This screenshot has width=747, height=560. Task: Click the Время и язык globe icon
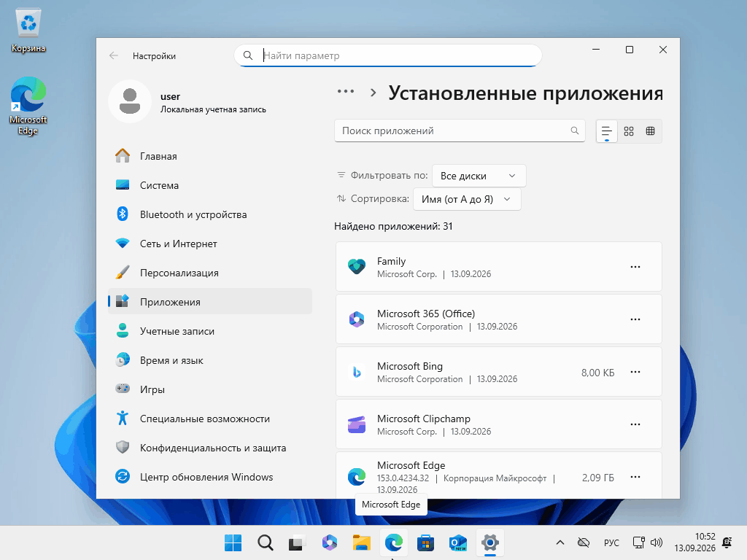pyautogui.click(x=123, y=360)
